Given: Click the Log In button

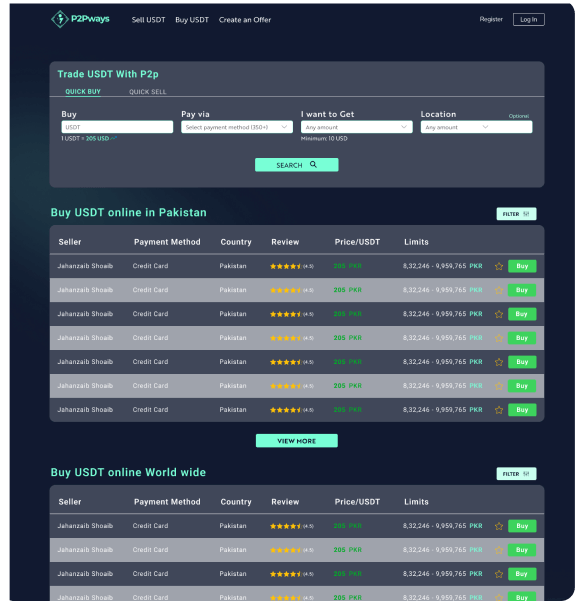Looking at the screenshot, I should pyautogui.click(x=529, y=20).
